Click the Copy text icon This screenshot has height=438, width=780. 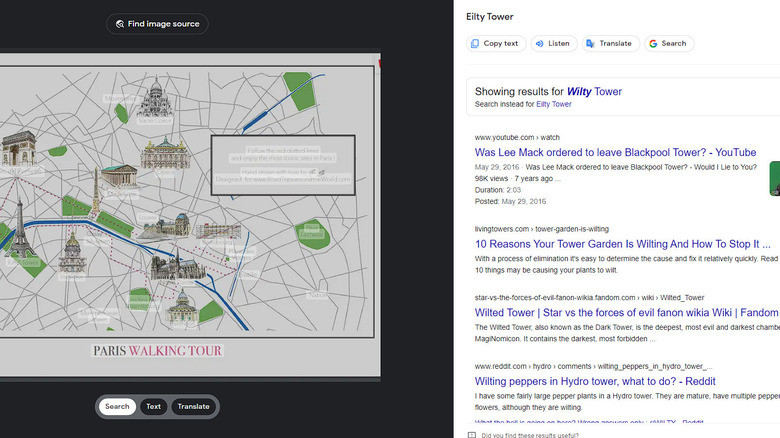pyautogui.click(x=476, y=44)
